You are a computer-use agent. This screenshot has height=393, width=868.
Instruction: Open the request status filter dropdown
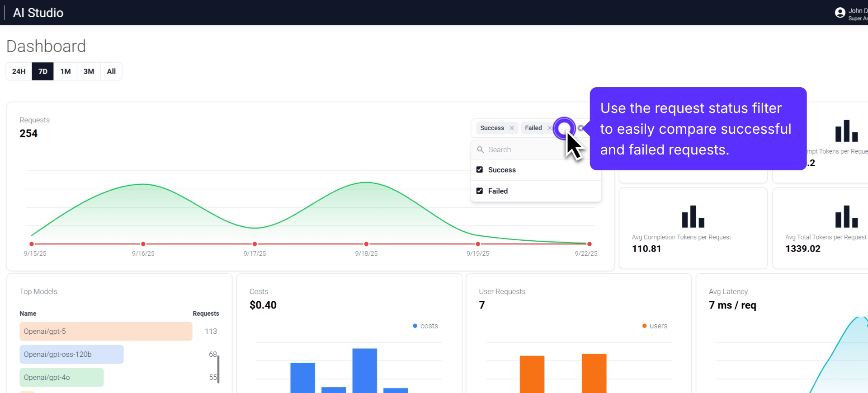(564, 128)
